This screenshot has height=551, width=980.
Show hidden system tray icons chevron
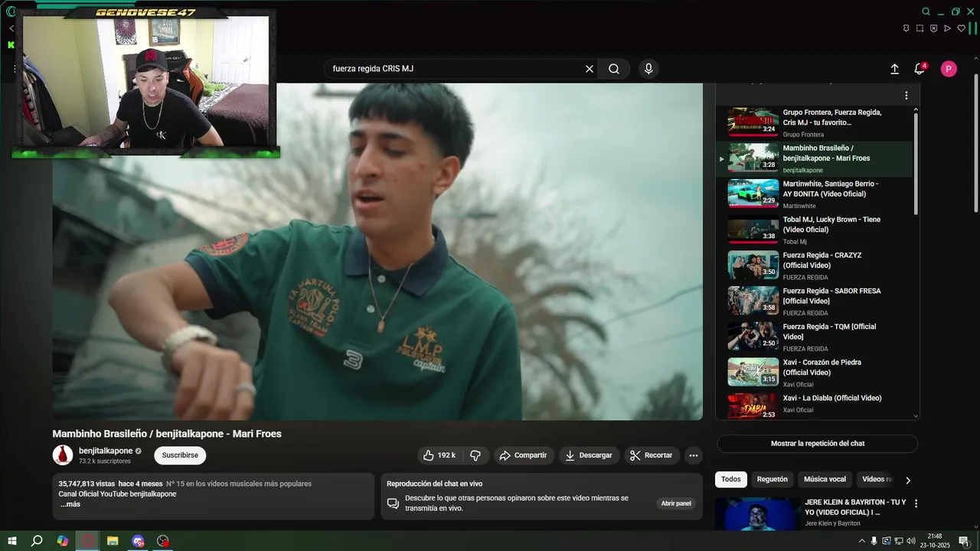tap(862, 541)
